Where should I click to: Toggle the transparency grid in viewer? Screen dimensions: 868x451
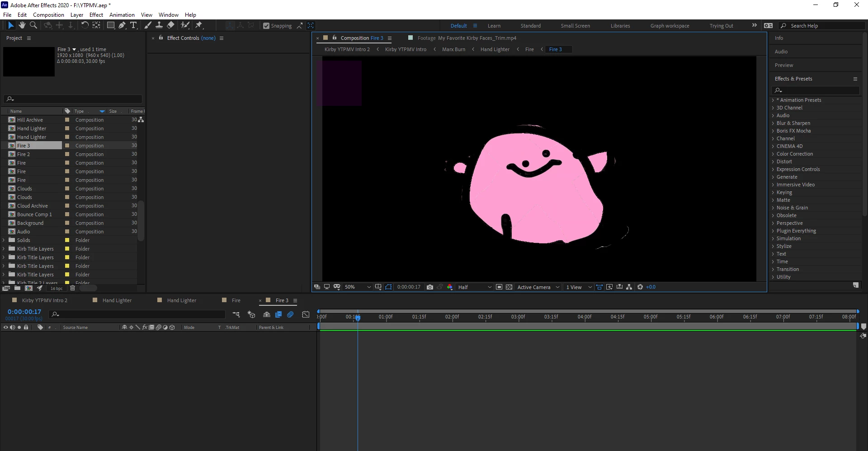(509, 287)
